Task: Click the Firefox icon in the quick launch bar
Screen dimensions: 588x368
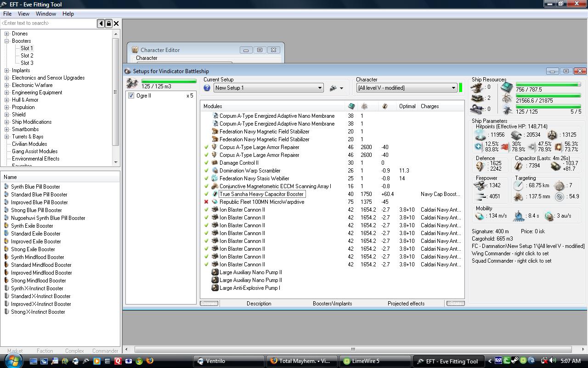Action: [x=150, y=361]
